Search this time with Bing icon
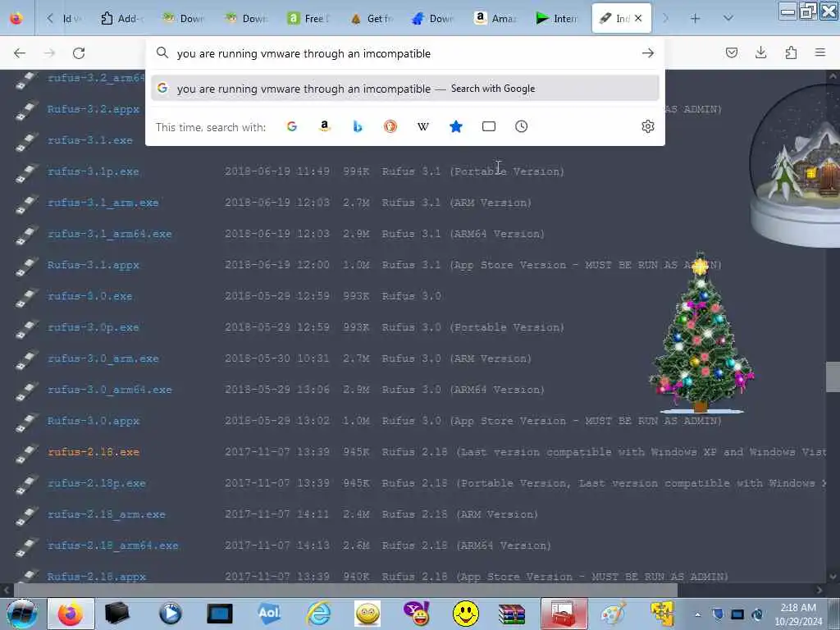 (358, 126)
